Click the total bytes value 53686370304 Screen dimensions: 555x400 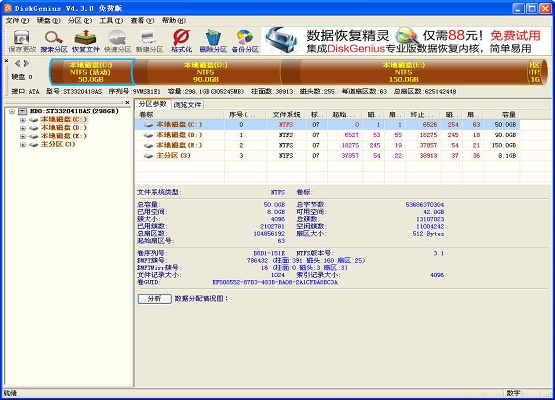pos(425,205)
